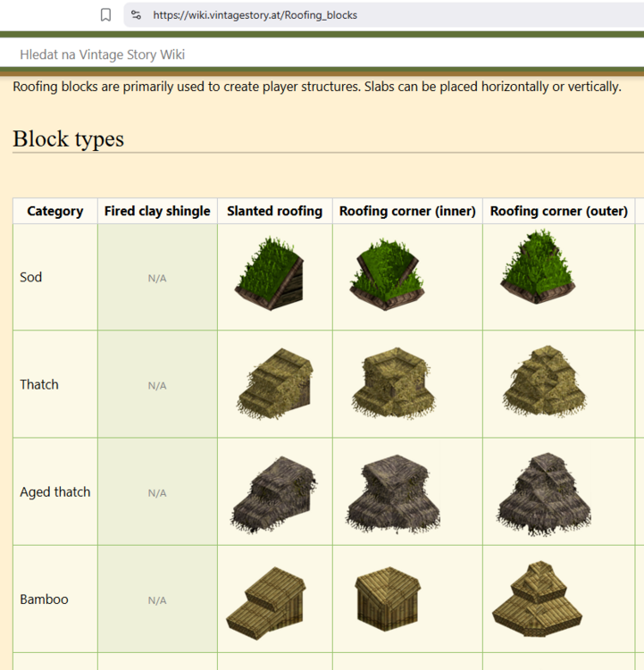The height and width of the screenshot is (670, 644).
Task: Select the Bamboo outer corner roofing image
Action: tap(536, 599)
